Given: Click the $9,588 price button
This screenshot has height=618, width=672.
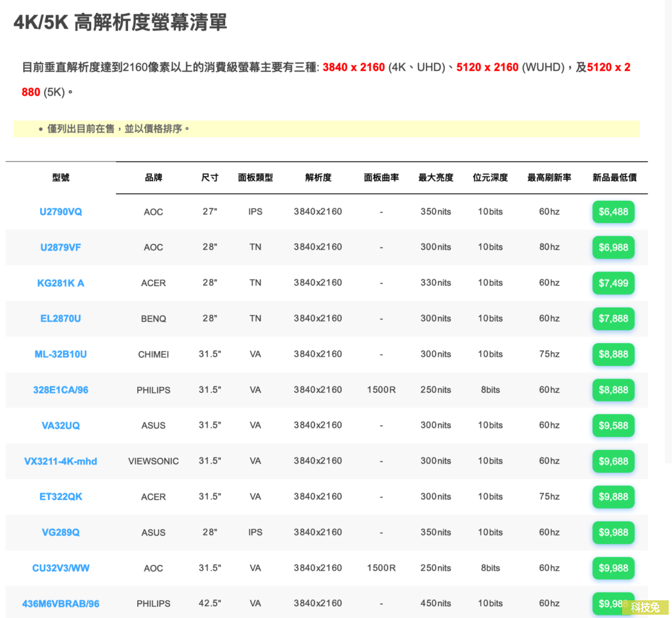Looking at the screenshot, I should (x=614, y=426).
